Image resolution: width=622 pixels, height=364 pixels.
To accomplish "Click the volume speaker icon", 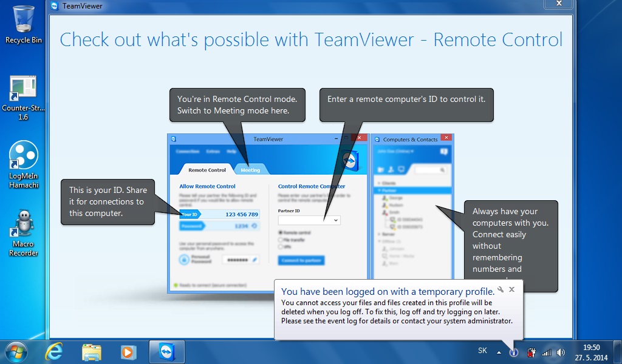I will pos(561,352).
